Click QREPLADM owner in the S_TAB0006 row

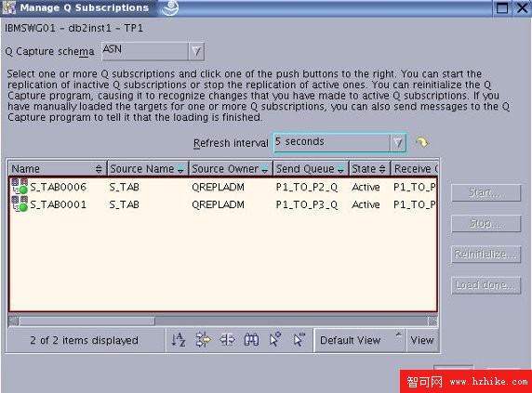(x=218, y=187)
